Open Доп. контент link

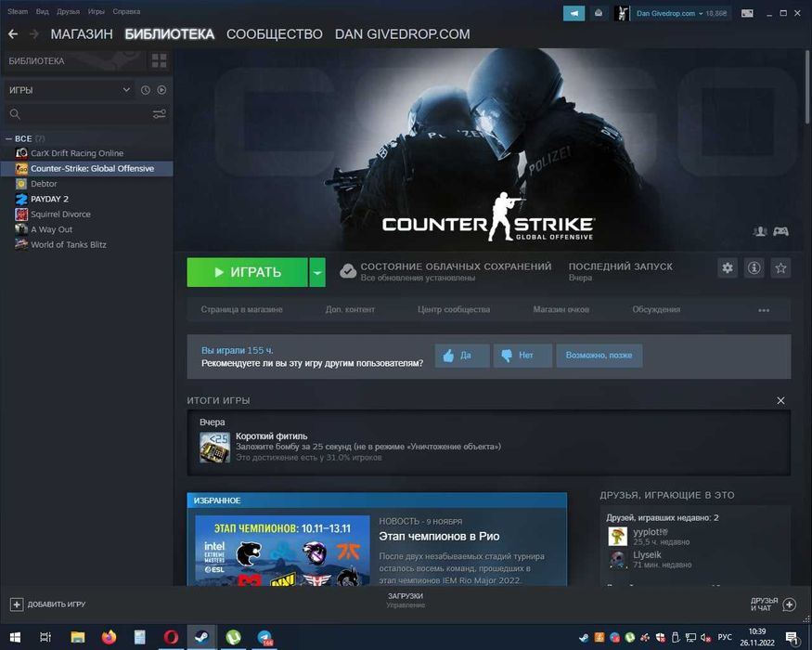click(350, 309)
